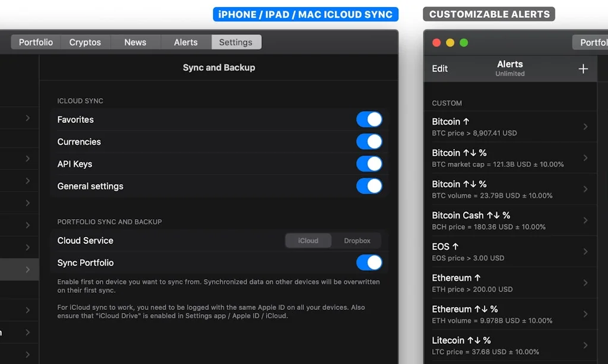Open the Alerts tab

(185, 42)
